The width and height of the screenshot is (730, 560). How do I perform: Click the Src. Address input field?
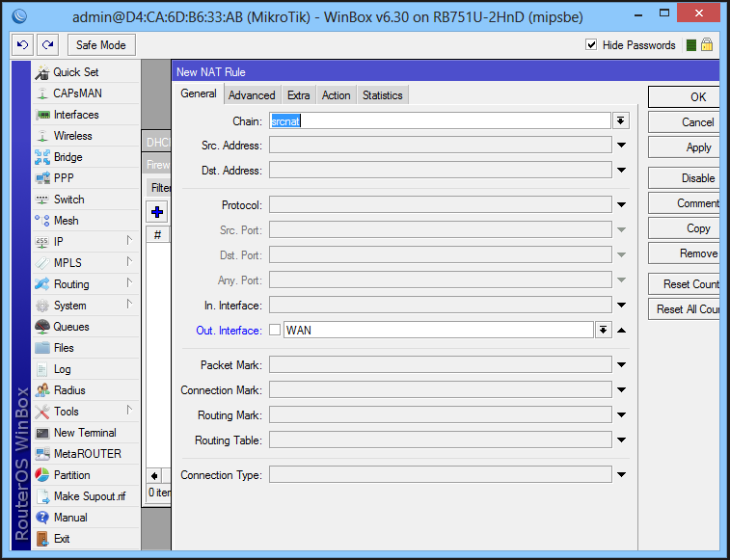pos(441,146)
